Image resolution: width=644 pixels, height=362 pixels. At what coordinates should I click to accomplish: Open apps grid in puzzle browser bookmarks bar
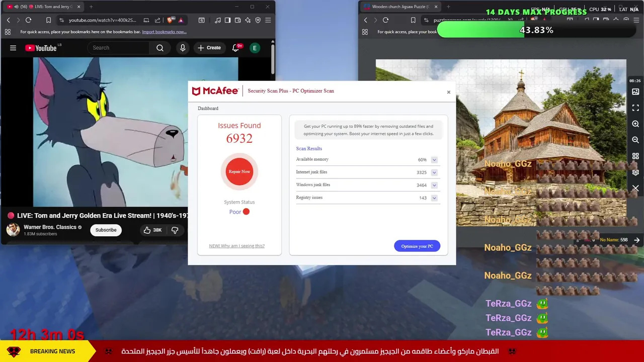[365, 32]
